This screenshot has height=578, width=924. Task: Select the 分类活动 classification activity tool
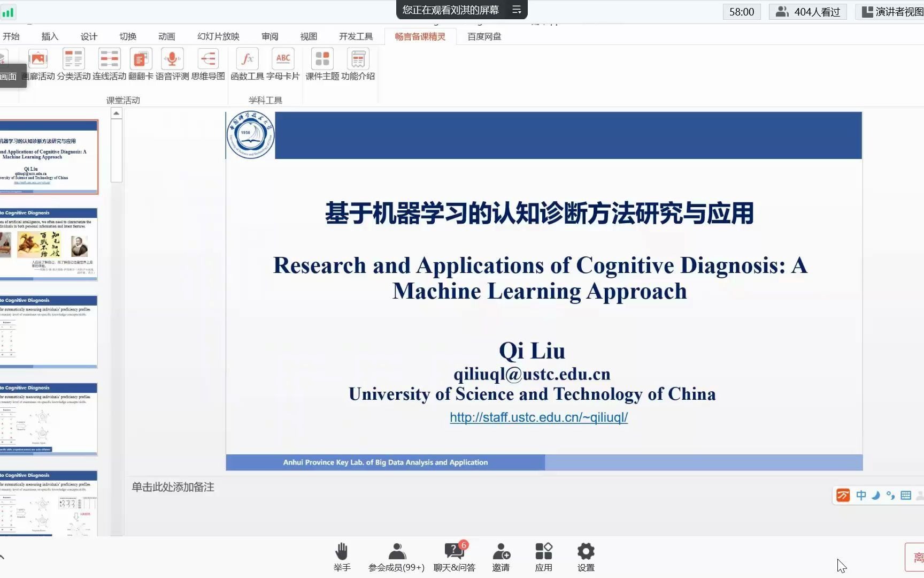[x=73, y=64]
